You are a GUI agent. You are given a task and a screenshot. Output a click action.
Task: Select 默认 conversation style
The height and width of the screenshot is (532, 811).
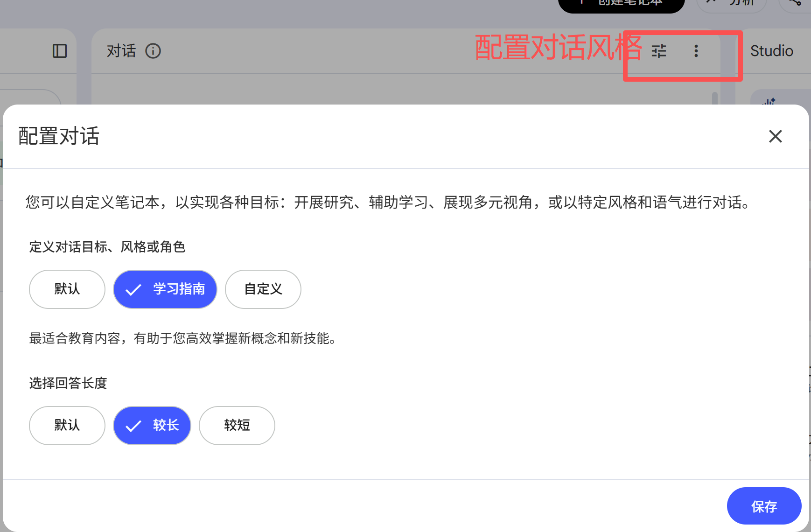pos(67,289)
